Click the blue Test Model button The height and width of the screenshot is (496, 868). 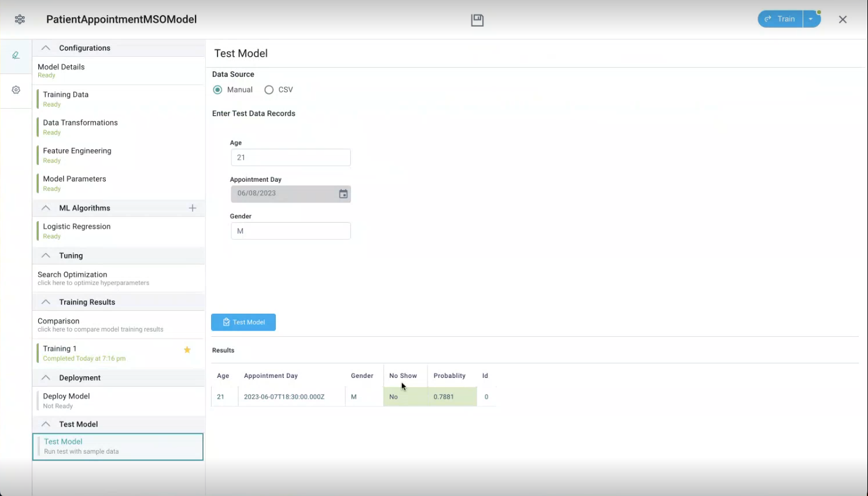tap(243, 322)
